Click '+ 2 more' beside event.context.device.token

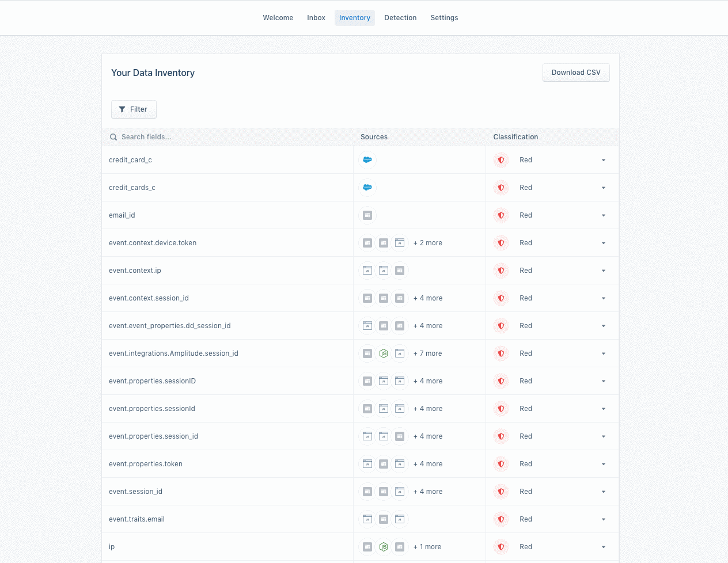[427, 242]
